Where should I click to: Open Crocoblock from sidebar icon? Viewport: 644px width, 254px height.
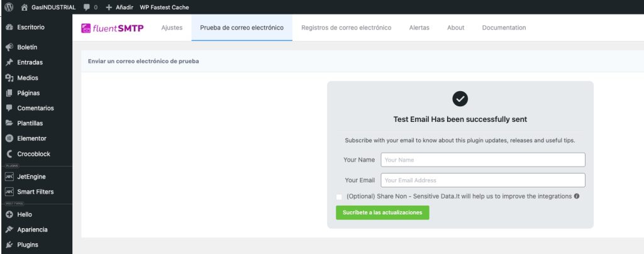pyautogui.click(x=9, y=153)
